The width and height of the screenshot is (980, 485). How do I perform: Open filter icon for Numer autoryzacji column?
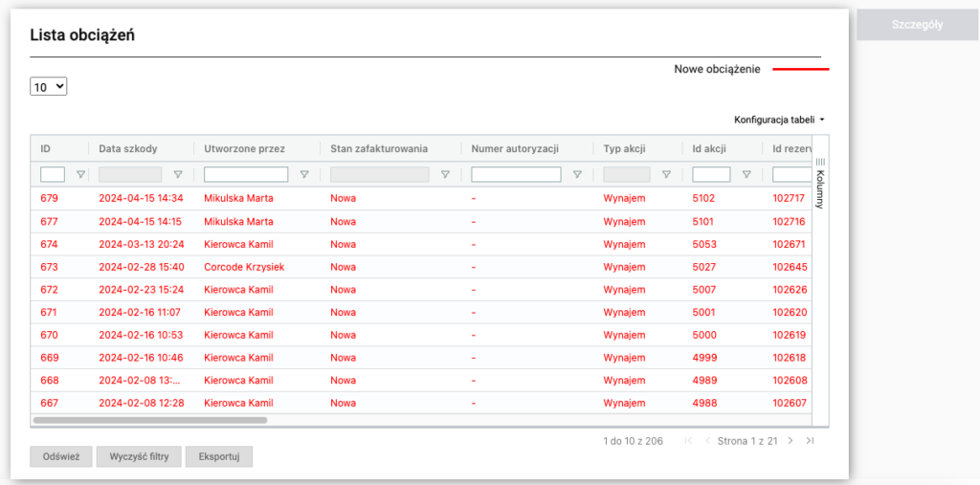[577, 175]
